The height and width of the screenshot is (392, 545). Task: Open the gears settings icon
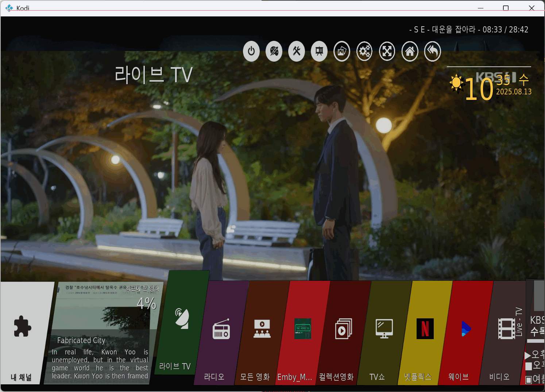click(x=364, y=51)
